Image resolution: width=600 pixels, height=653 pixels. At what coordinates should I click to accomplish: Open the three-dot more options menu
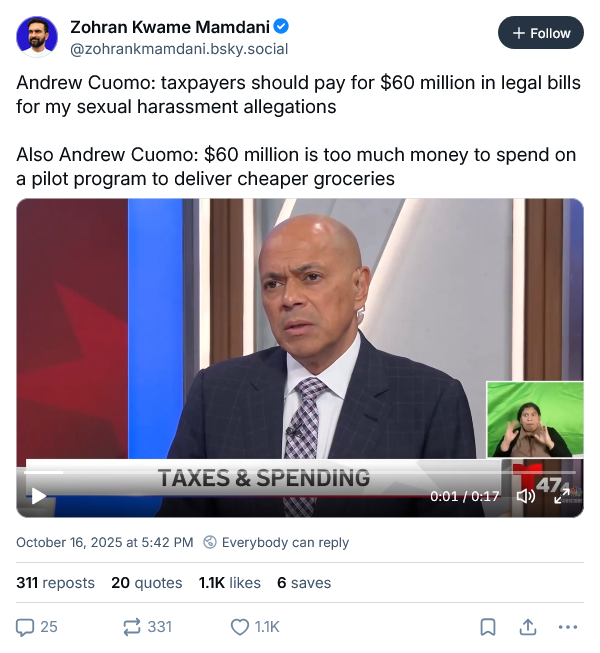[x=568, y=627]
